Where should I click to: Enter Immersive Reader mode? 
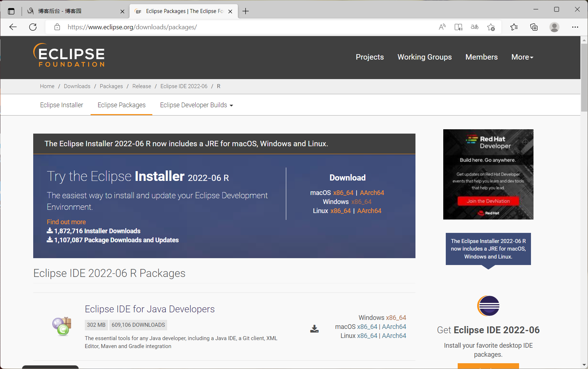tap(458, 27)
